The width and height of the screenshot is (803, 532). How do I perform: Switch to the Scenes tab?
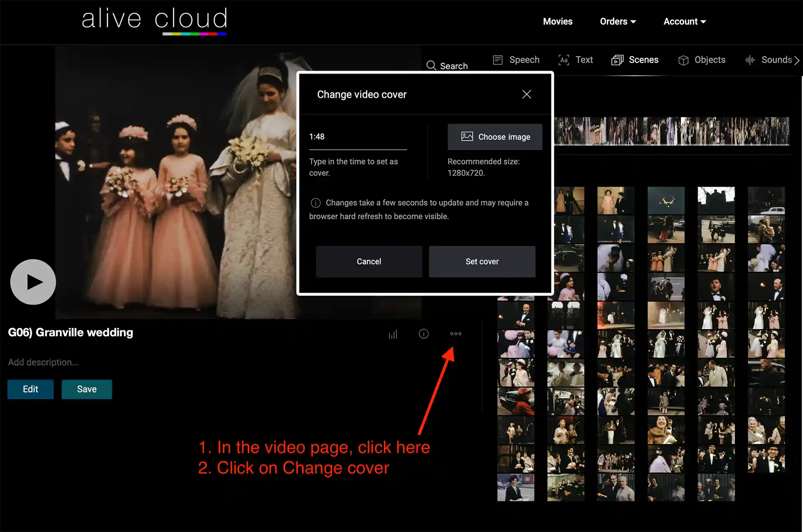[635, 60]
